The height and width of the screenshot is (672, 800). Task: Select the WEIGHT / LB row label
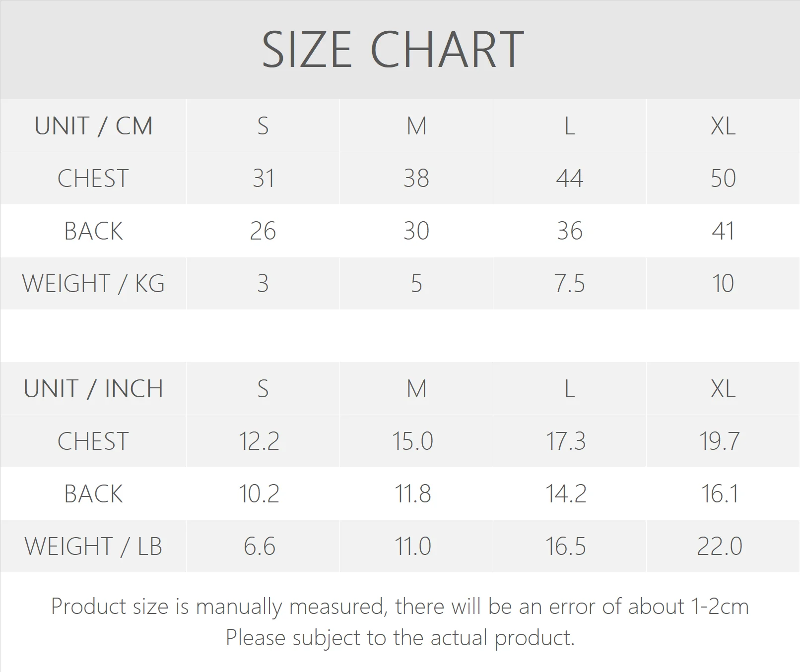click(93, 547)
